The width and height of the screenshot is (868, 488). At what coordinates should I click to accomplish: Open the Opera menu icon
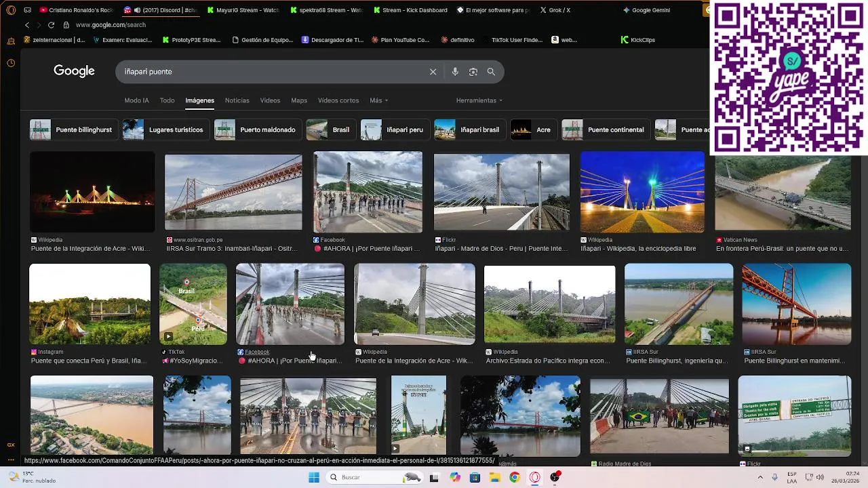pos(11,10)
